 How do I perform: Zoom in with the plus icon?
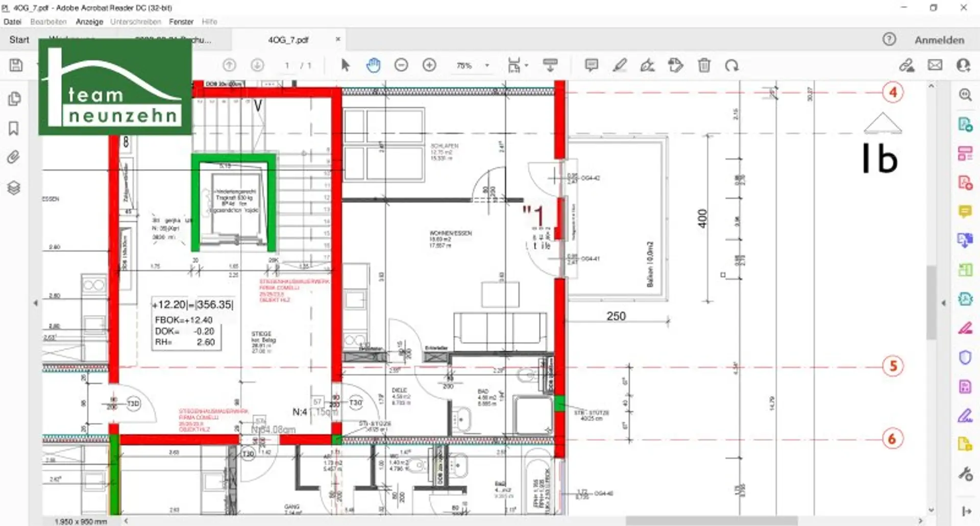click(x=429, y=65)
